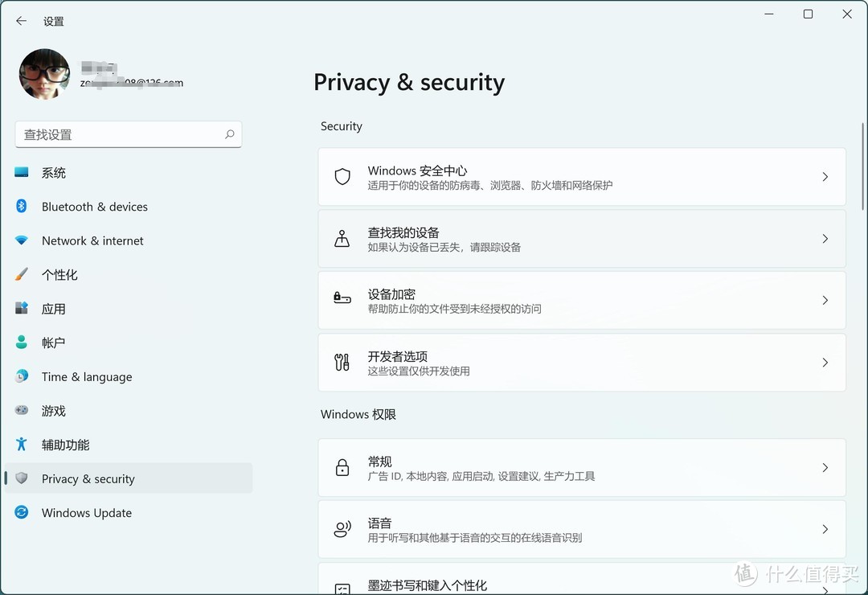The width and height of the screenshot is (868, 595).
Task: Open 开发者选项 title text
Action: (398, 356)
